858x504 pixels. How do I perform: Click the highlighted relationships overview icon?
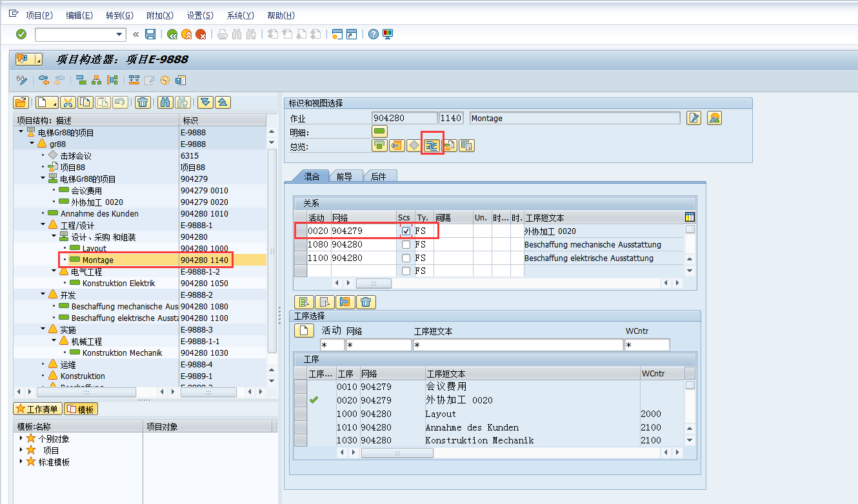point(432,145)
